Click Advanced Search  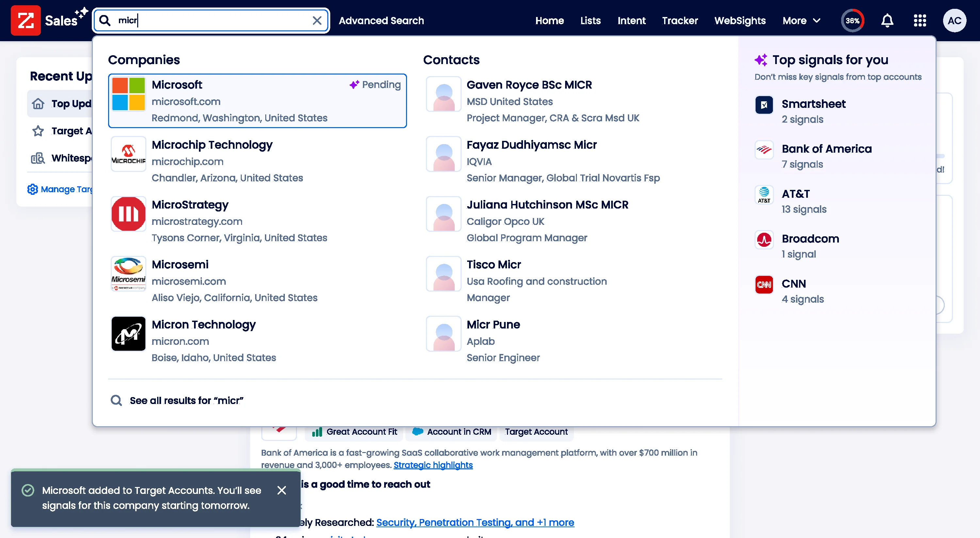point(382,21)
